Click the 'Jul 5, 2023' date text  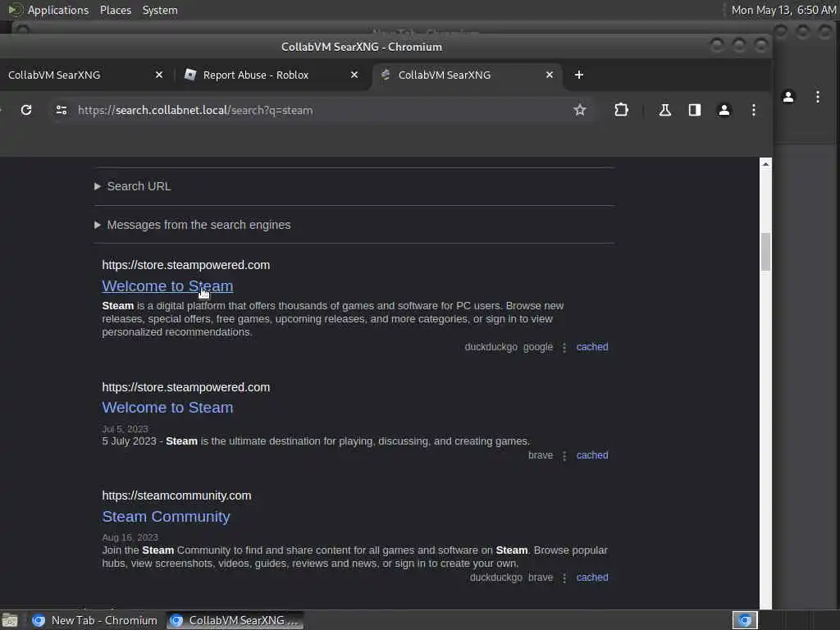(x=125, y=429)
